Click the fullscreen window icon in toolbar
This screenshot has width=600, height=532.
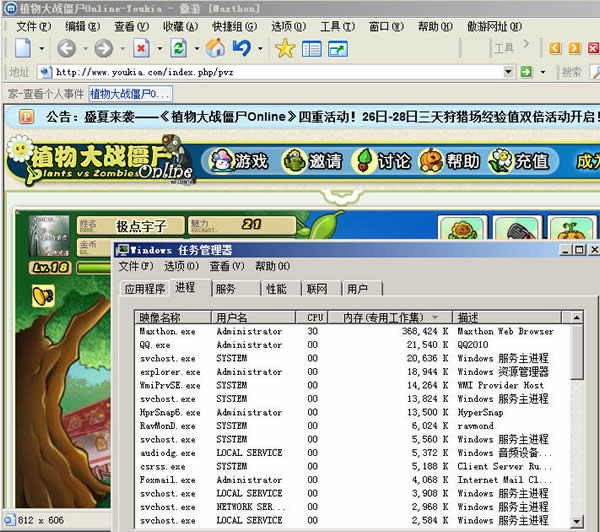pos(338,49)
